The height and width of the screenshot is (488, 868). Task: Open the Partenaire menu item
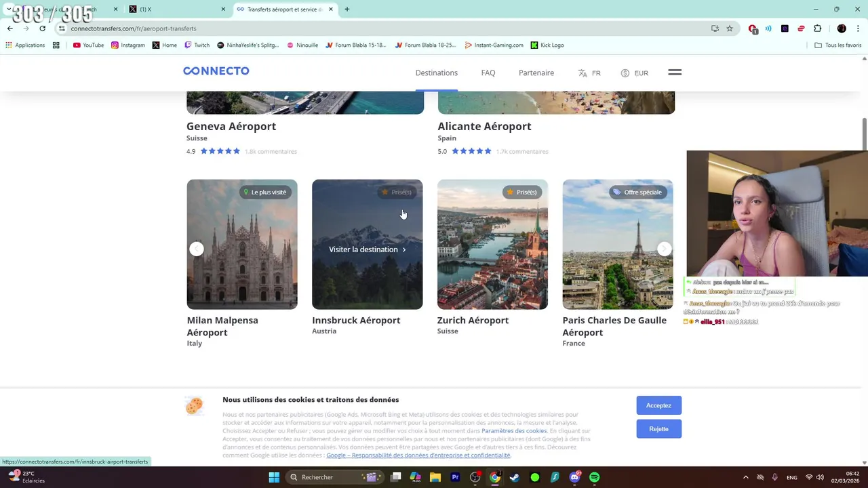tap(536, 73)
